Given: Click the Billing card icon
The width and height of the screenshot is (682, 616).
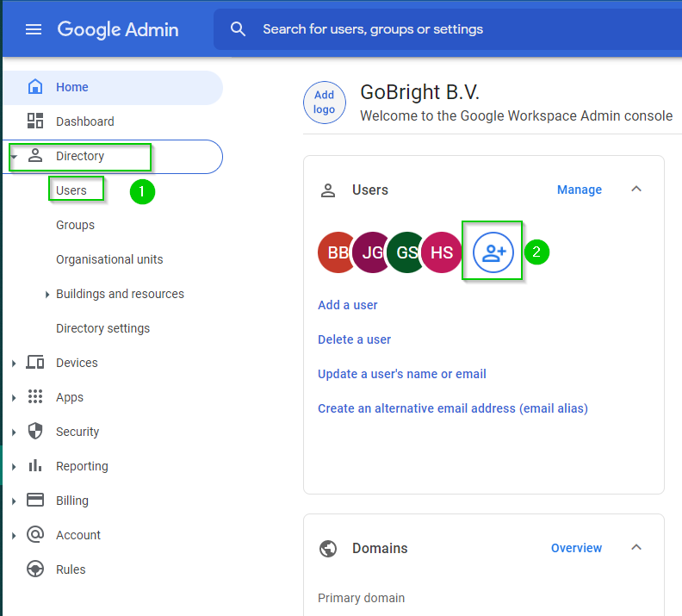Looking at the screenshot, I should 35,500.
